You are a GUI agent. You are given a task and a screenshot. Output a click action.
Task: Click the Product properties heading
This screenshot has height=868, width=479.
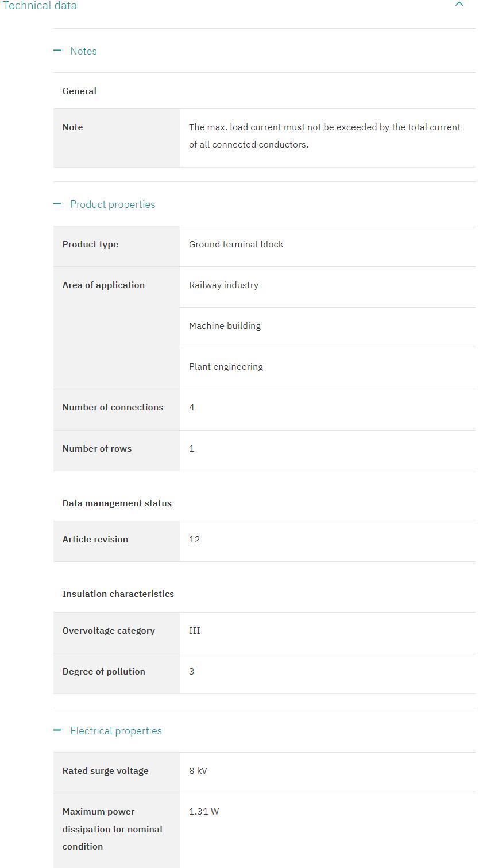coord(113,204)
